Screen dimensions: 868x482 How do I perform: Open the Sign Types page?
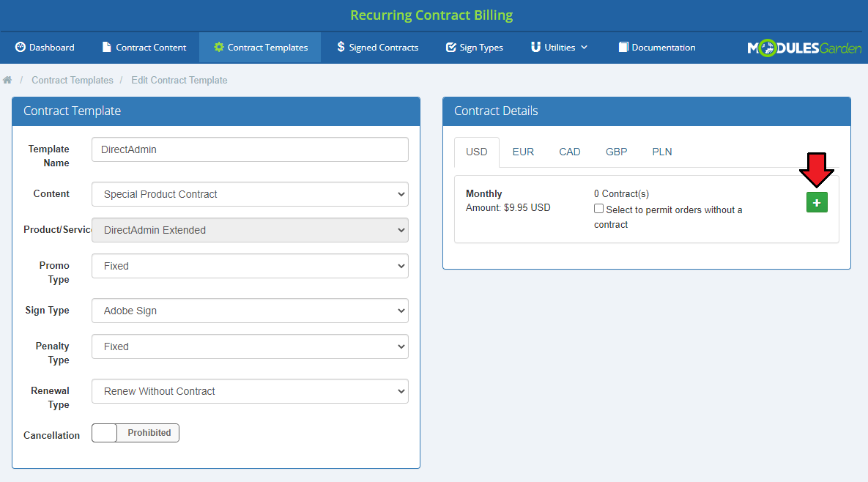475,48
